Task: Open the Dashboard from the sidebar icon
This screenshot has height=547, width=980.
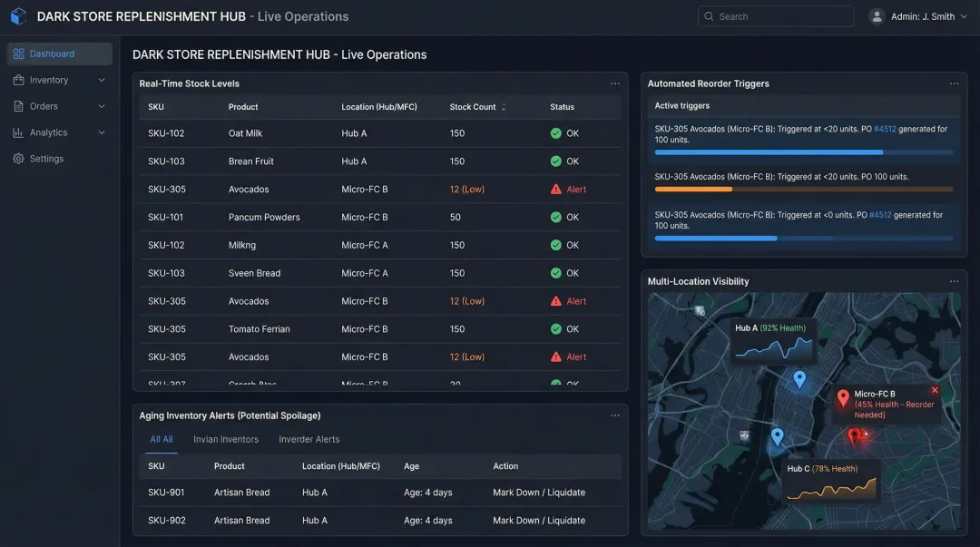Action: [x=18, y=53]
